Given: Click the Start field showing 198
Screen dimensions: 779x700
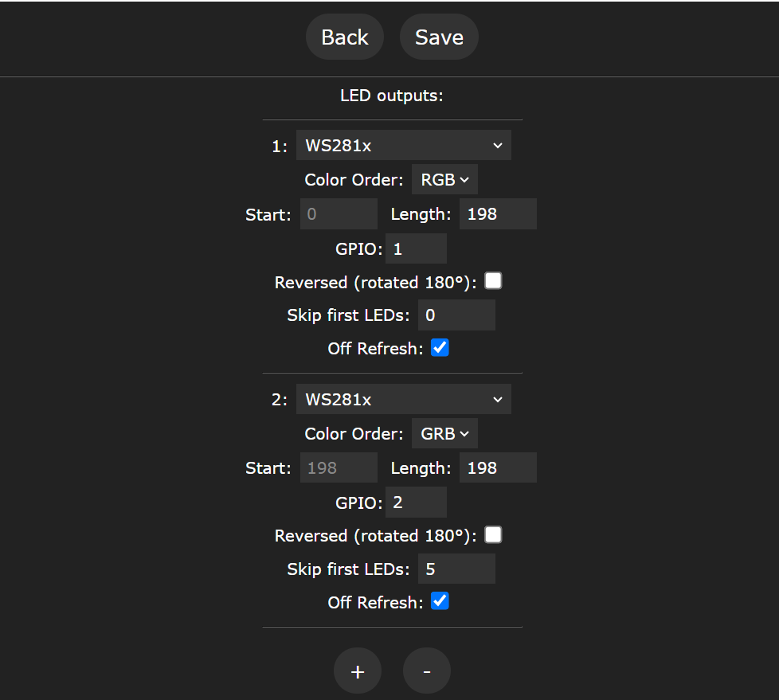Looking at the screenshot, I should point(339,467).
